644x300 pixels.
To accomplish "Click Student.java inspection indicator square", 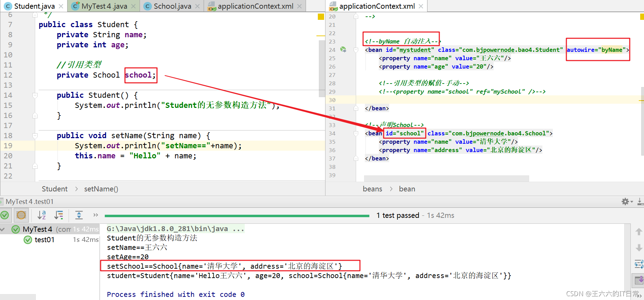I will [321, 17].
